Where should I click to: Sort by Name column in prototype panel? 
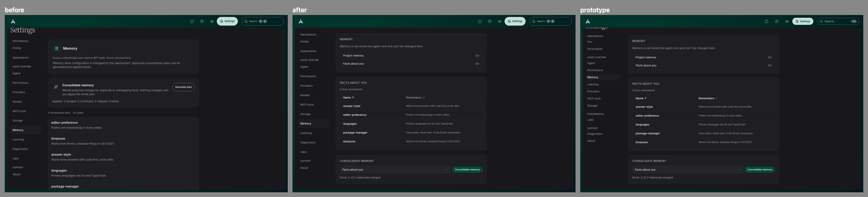coord(641,98)
